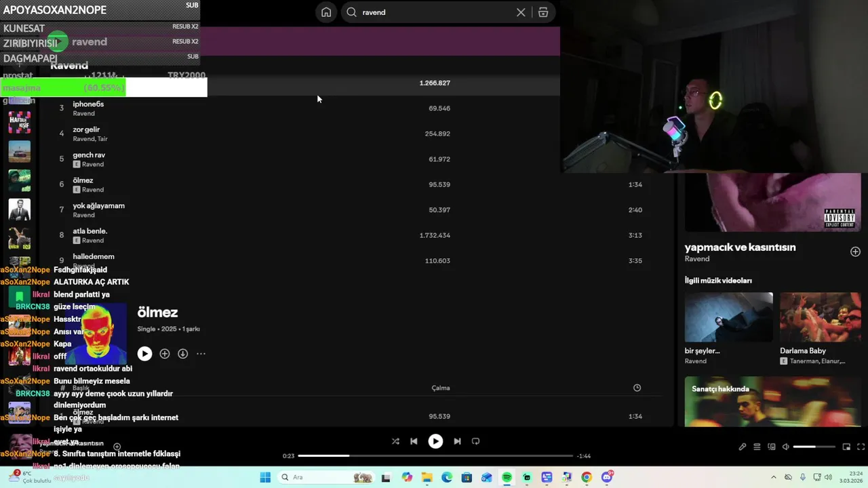Click the duration clock column header icon

click(x=637, y=388)
